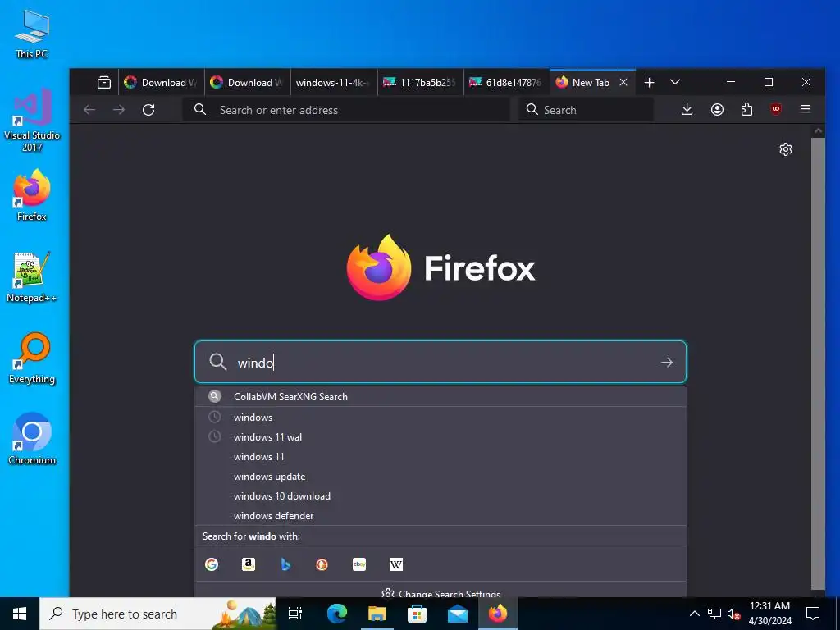Click the page vertical scrollbar
840x630 pixels.
tap(818, 362)
